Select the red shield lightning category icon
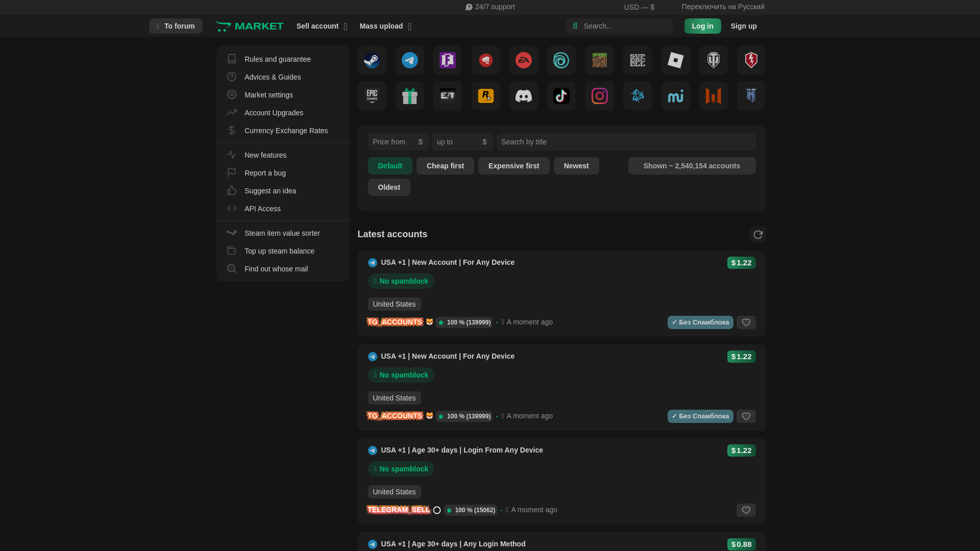Image resolution: width=980 pixels, height=551 pixels. [x=751, y=60]
